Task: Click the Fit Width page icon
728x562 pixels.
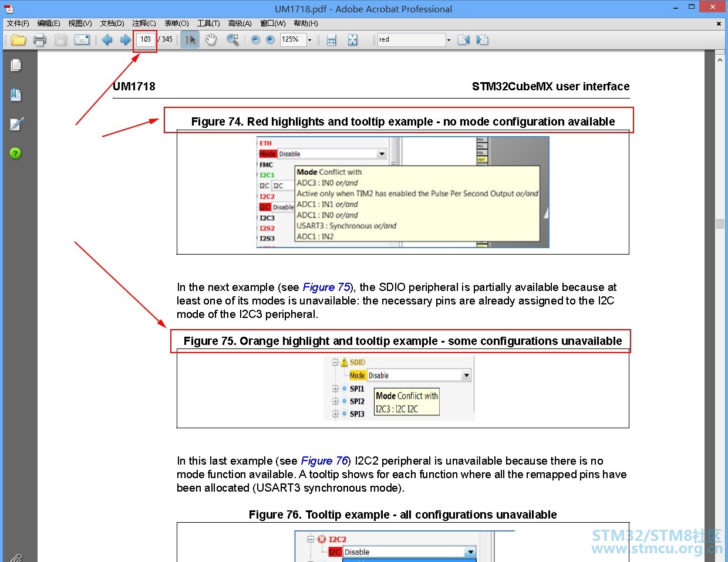Action: click(331, 40)
